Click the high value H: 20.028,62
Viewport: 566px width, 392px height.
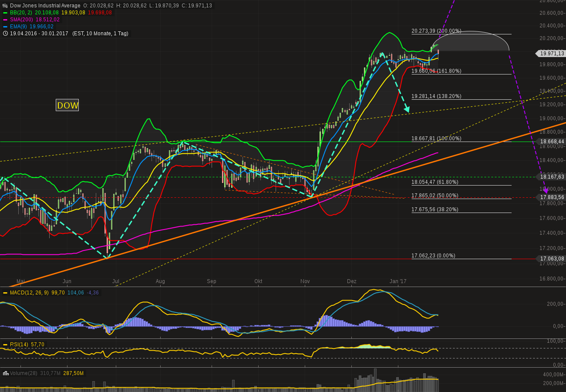[x=132, y=6]
